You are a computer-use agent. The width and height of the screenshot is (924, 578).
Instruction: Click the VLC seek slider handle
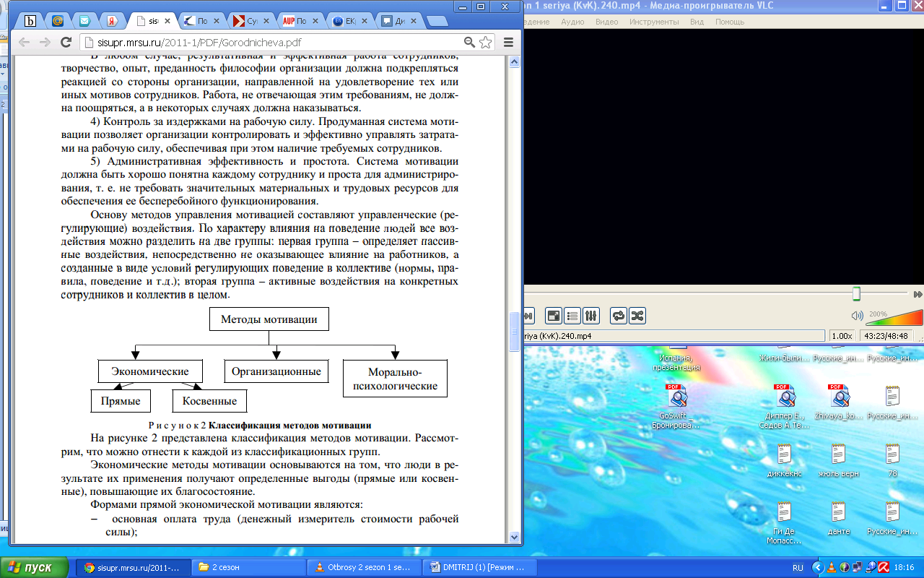point(856,293)
